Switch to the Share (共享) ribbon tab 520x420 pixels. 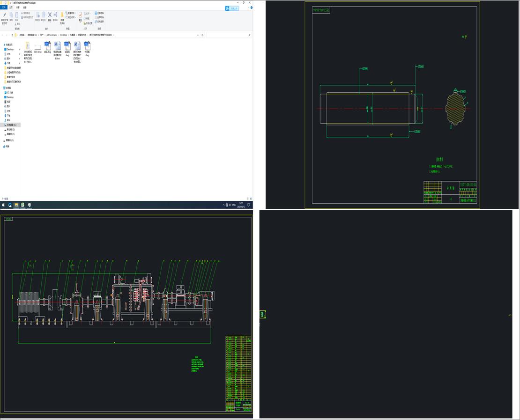[x=18, y=7]
